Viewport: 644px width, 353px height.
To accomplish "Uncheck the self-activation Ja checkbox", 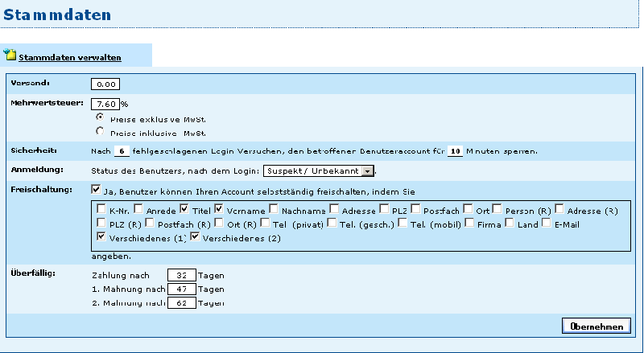I will 96,191.
